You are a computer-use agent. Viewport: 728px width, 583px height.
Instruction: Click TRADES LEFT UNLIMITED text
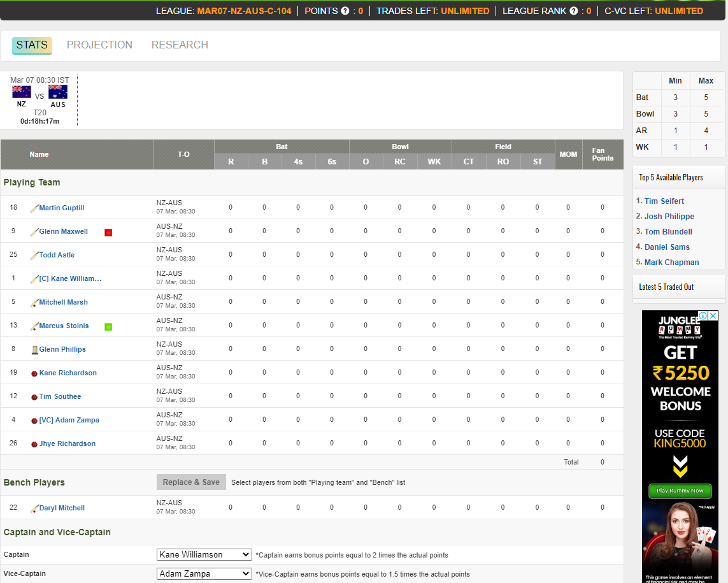tap(432, 11)
